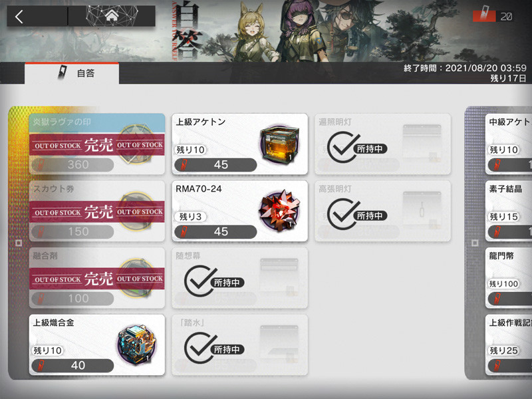
Task: Switch to the 自答 shop tab
Action: click(72, 73)
